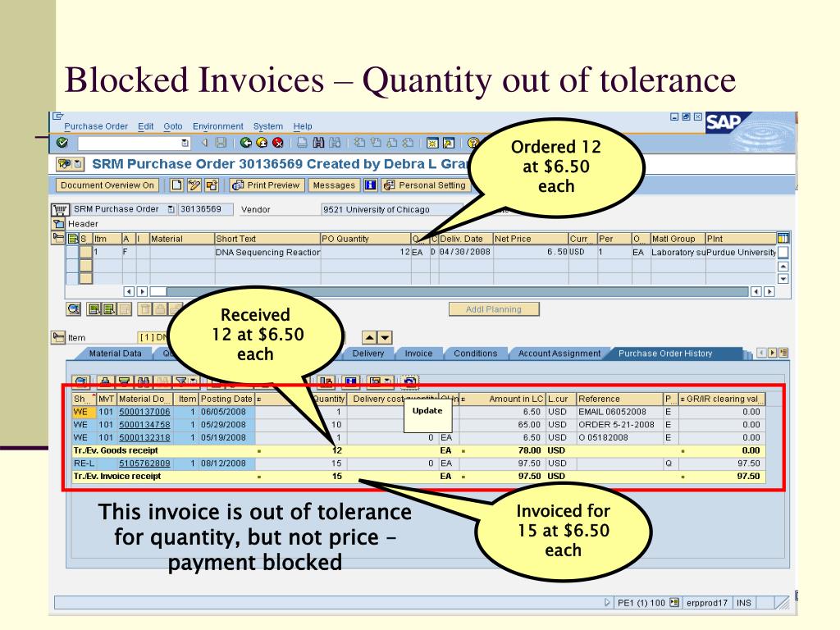Click the Messages button

tap(333, 185)
